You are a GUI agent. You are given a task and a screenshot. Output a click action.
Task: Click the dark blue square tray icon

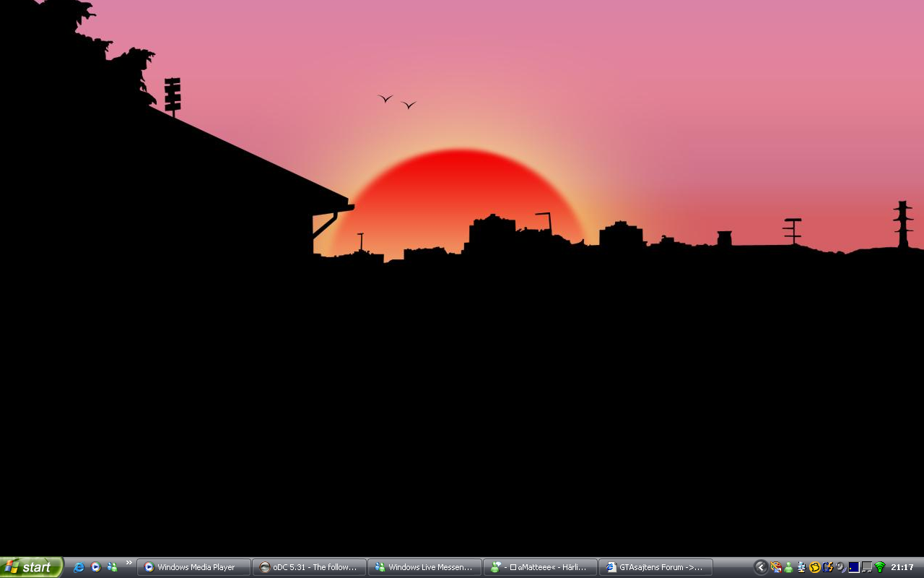(x=854, y=567)
